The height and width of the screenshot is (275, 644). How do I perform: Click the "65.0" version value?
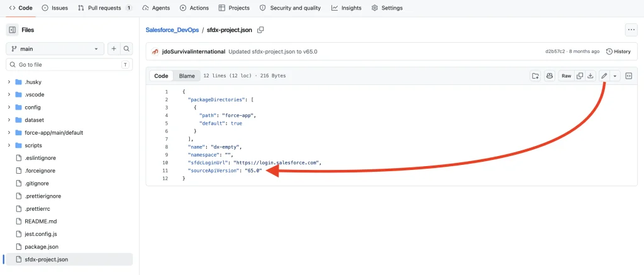pos(253,171)
